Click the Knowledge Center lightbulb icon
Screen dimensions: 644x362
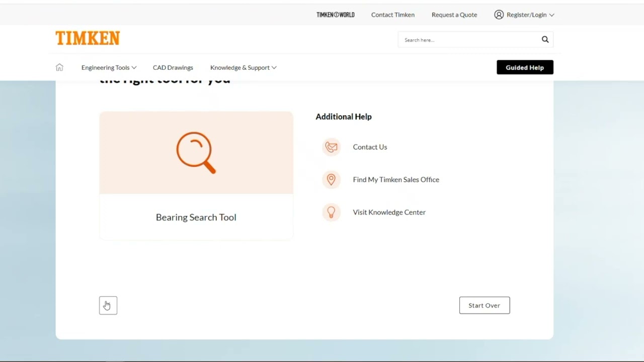coord(331,212)
